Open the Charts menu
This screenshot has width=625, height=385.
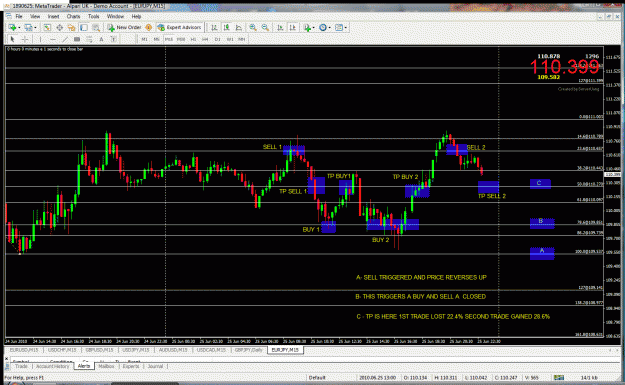point(73,16)
